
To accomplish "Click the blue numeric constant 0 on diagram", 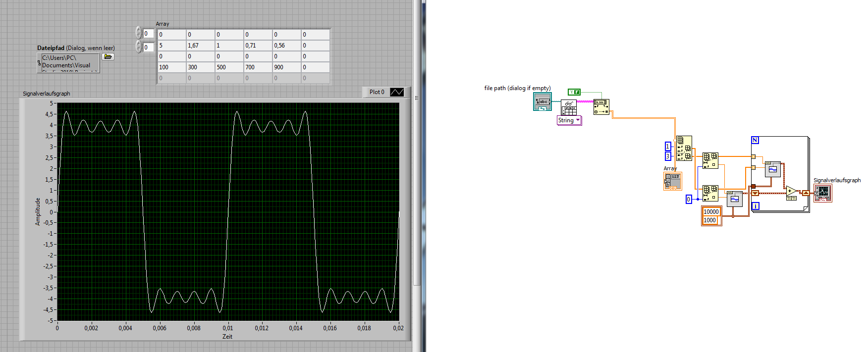I will 689,200.
